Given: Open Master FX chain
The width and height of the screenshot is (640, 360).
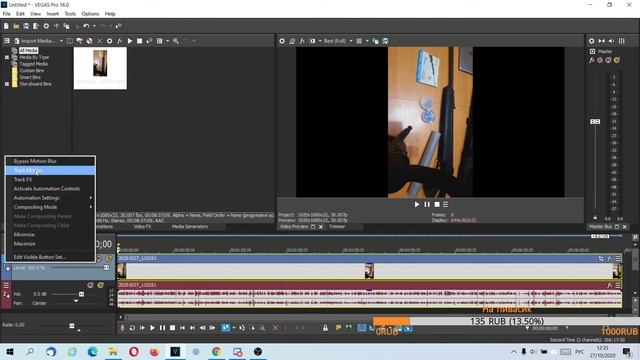Looking at the screenshot, I should (x=592, y=60).
